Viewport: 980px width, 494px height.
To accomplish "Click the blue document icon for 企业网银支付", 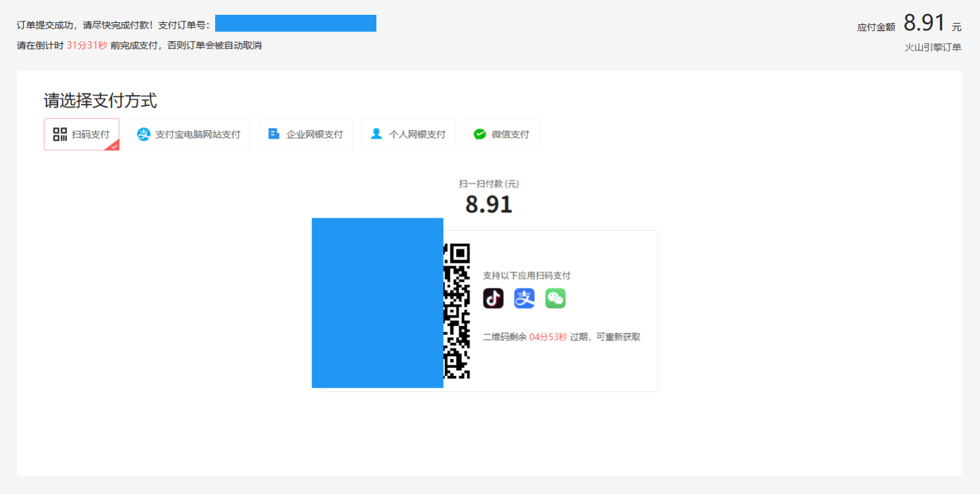I will point(274,134).
